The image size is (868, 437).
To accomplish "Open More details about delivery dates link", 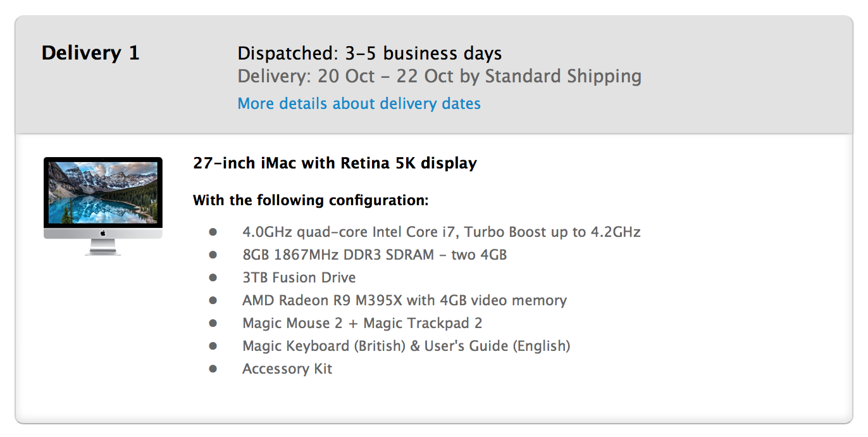I will [x=359, y=103].
